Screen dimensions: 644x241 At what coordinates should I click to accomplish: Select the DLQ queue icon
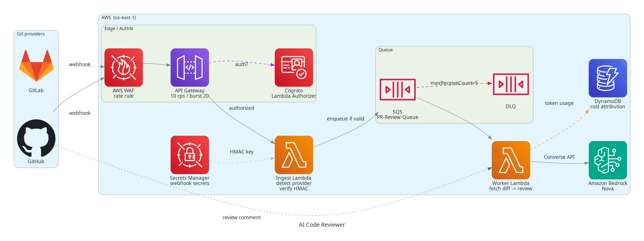tap(511, 84)
